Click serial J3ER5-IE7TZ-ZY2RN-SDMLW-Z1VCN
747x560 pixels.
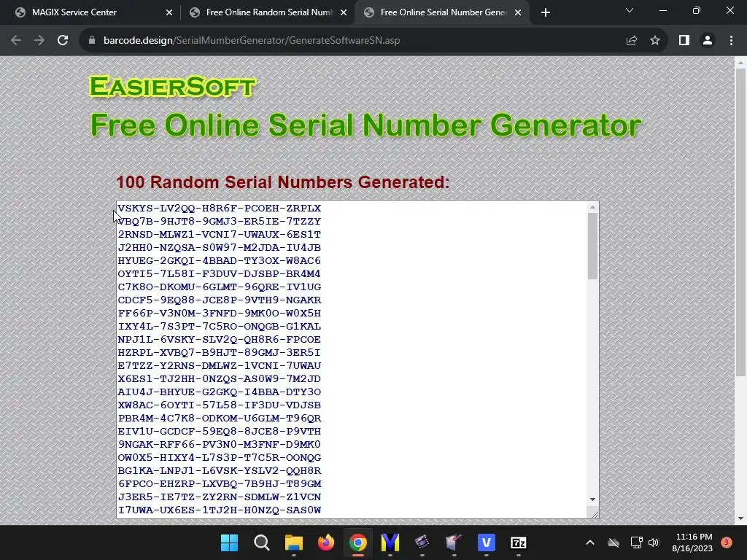pyautogui.click(x=219, y=497)
